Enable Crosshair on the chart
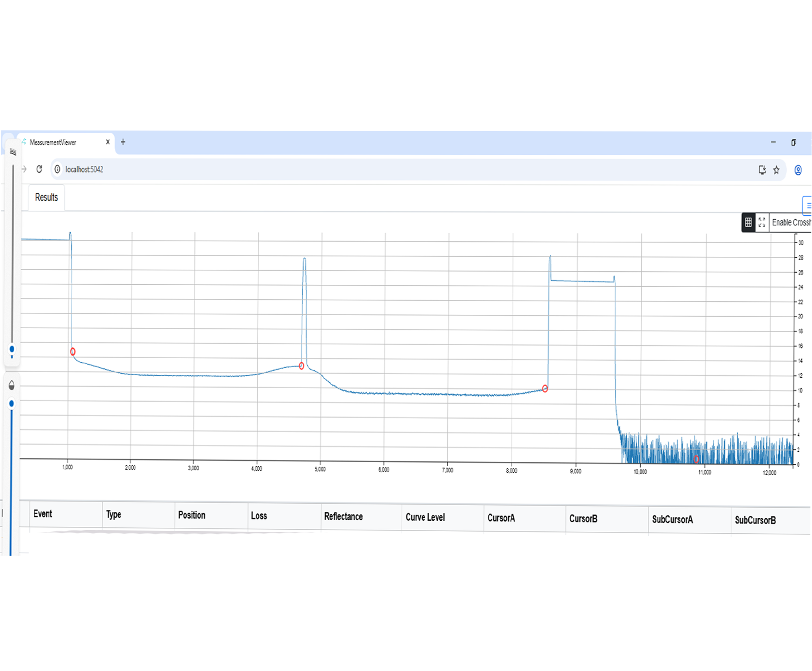The height and width of the screenshot is (671, 812). coord(790,223)
